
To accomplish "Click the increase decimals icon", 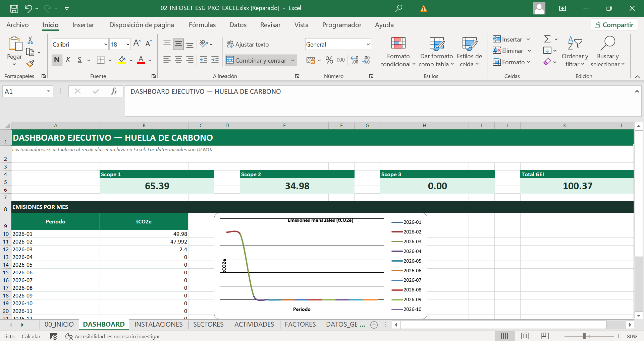I will tap(355, 60).
